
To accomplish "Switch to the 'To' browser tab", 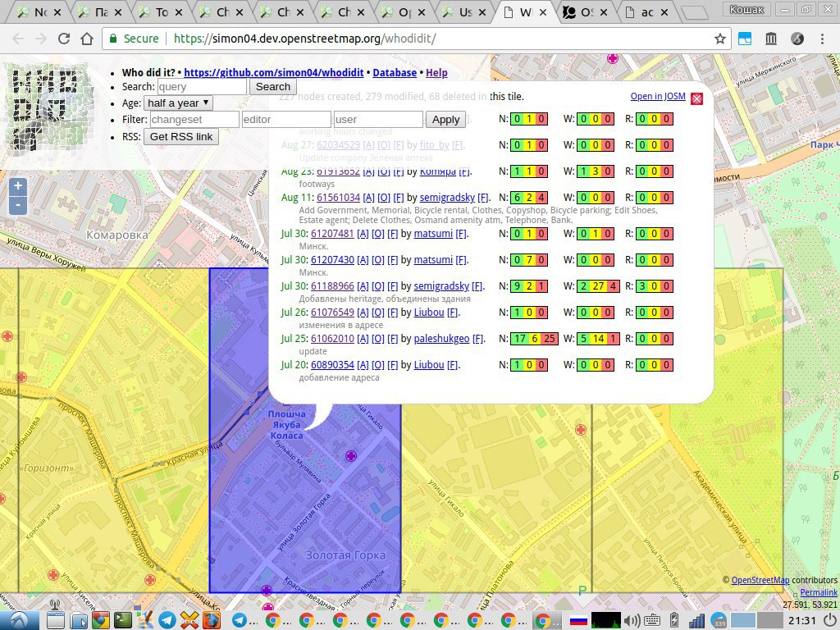I will 162,11.
